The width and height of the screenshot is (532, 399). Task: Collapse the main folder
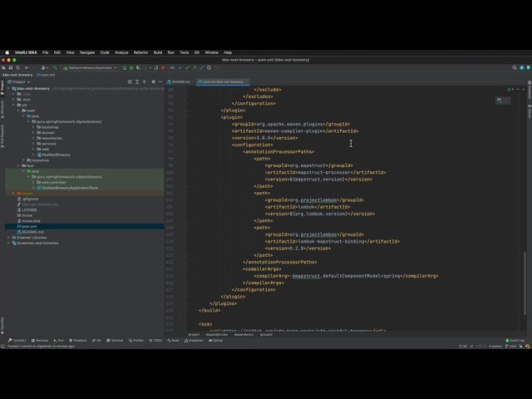coord(18,111)
